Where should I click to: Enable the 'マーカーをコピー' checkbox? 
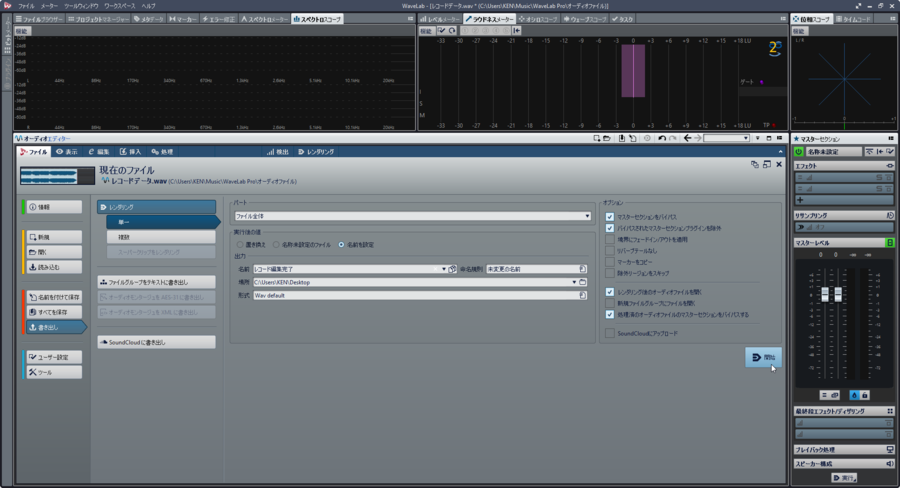tap(610, 263)
